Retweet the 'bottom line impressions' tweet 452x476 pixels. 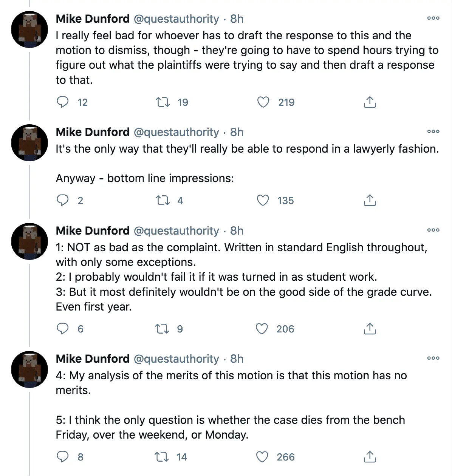click(163, 200)
